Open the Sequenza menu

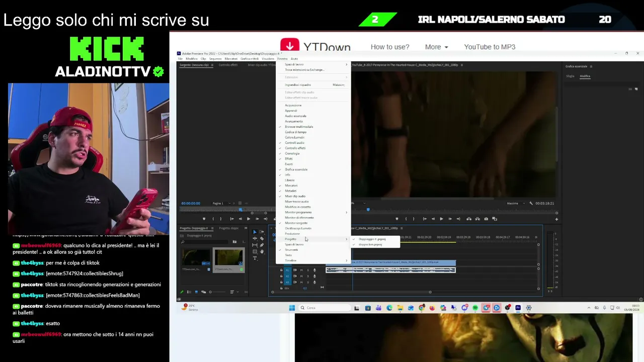tap(215, 59)
